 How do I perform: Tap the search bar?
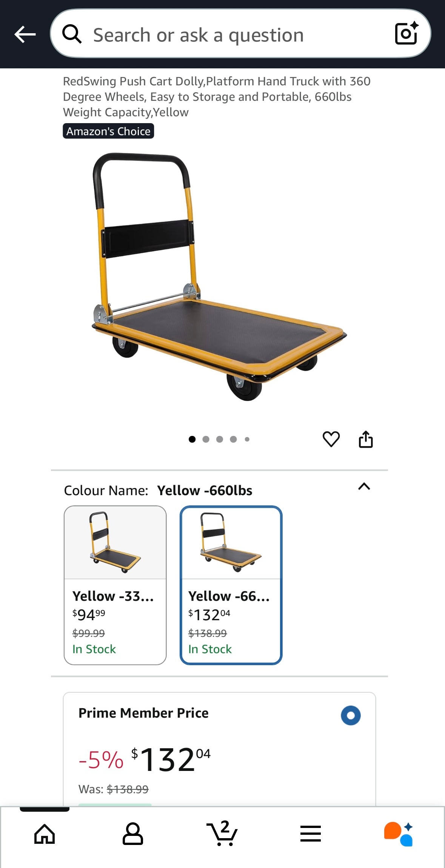click(226, 34)
